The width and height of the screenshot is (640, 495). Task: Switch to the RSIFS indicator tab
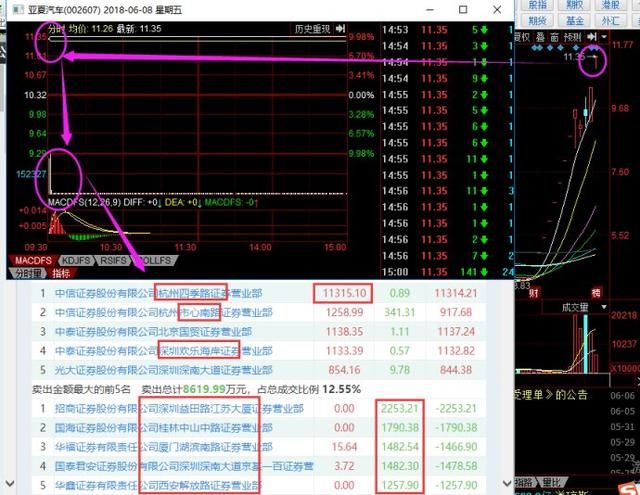pos(113,260)
